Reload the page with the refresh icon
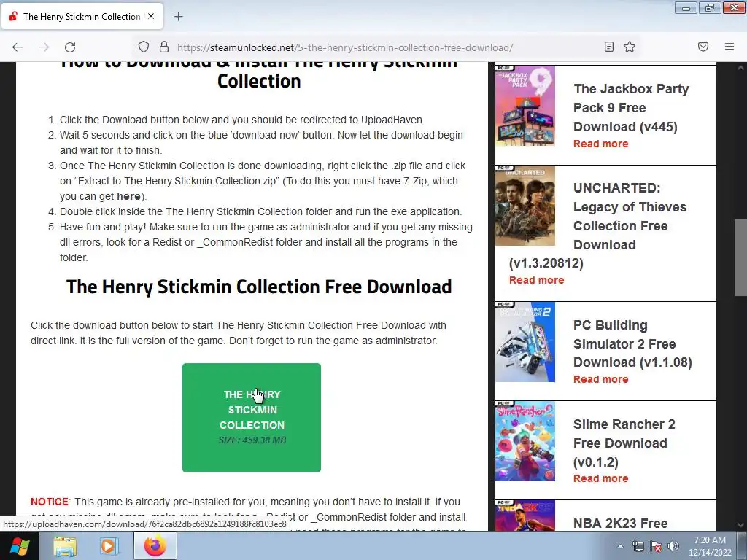747x560 pixels. (70, 47)
